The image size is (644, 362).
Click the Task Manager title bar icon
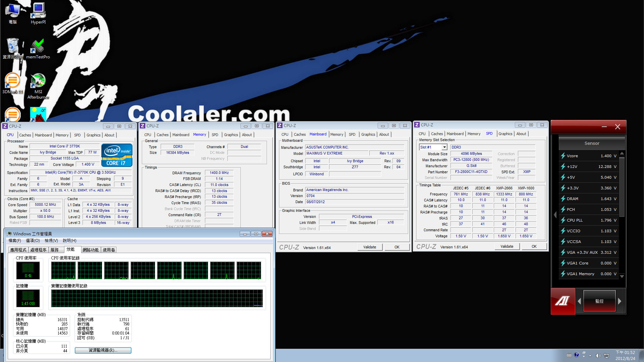coord(9,234)
